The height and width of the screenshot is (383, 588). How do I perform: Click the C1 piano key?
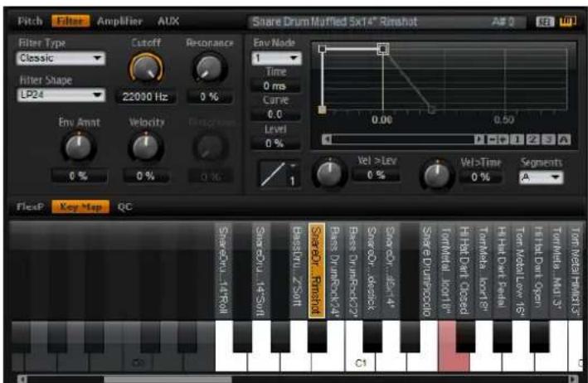click(x=360, y=361)
